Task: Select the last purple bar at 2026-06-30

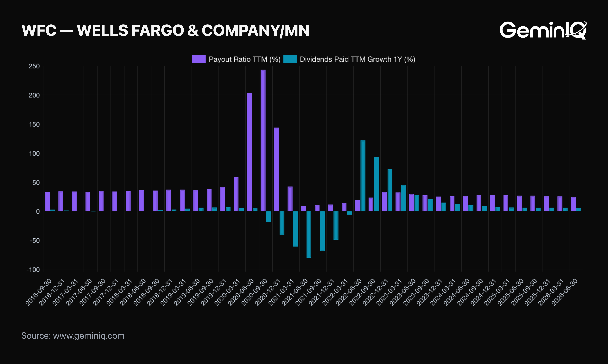Action: [573, 204]
